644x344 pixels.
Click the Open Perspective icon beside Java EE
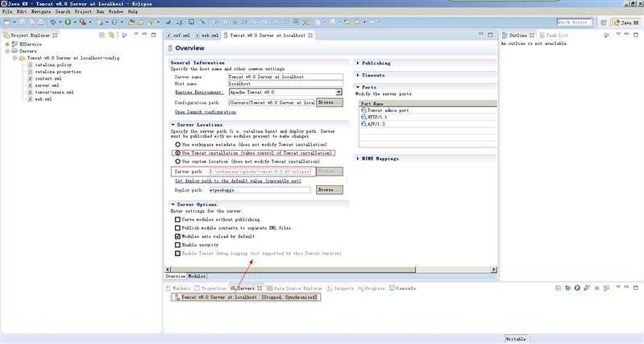[x=604, y=23]
